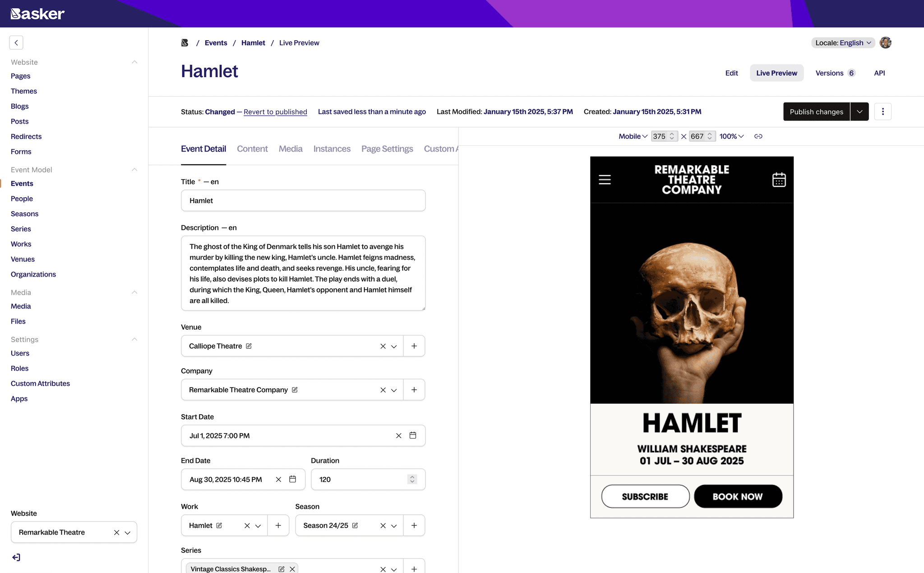Switch to the Instances tab
The image size is (924, 573).
(332, 149)
